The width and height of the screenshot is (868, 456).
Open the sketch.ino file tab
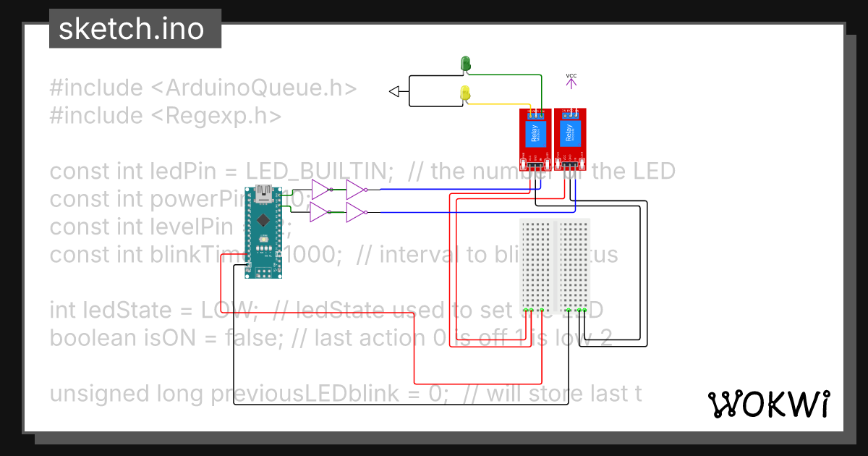(x=135, y=29)
